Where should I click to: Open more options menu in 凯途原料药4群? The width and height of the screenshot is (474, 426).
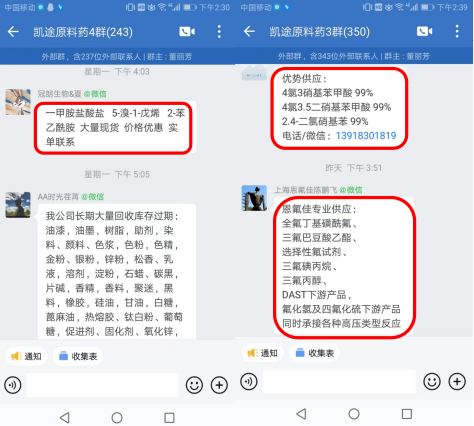point(219,32)
